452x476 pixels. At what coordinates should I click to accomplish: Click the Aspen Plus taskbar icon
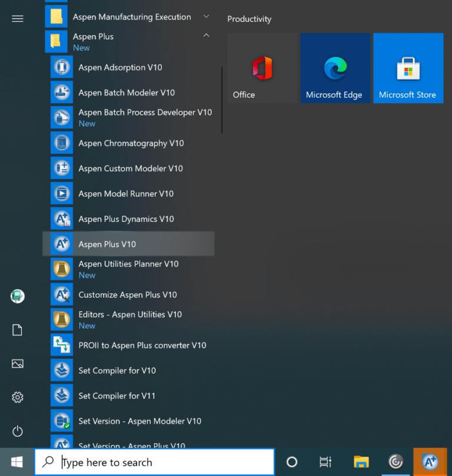coord(430,462)
